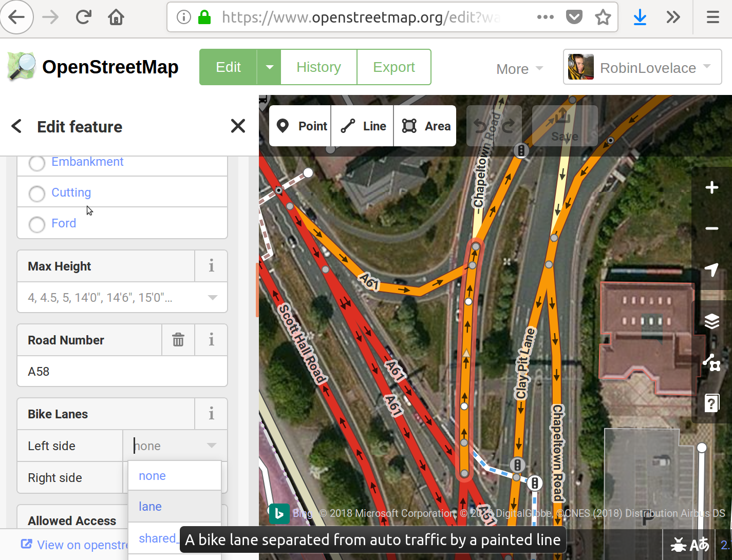Open the help panel

pos(711,403)
